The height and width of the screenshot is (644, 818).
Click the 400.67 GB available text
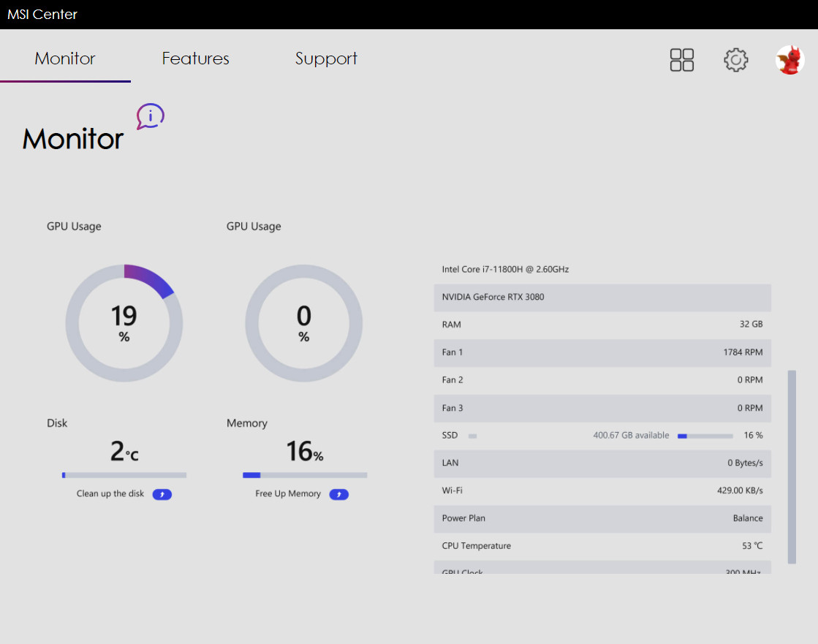pyautogui.click(x=631, y=436)
